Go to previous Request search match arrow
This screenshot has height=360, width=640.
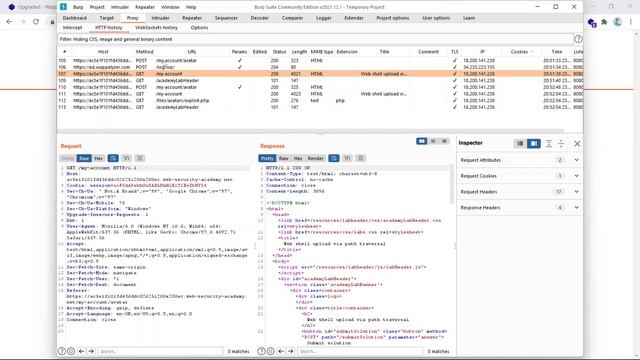click(x=81, y=351)
